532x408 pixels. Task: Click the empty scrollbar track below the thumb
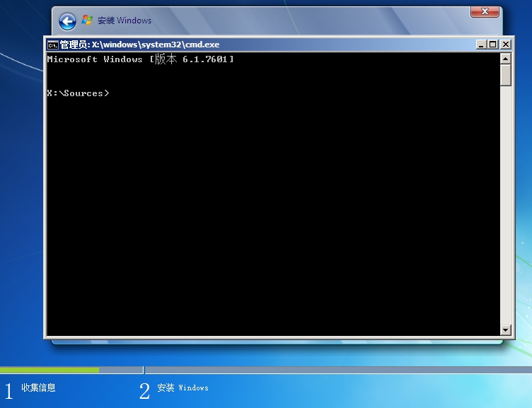505,212
